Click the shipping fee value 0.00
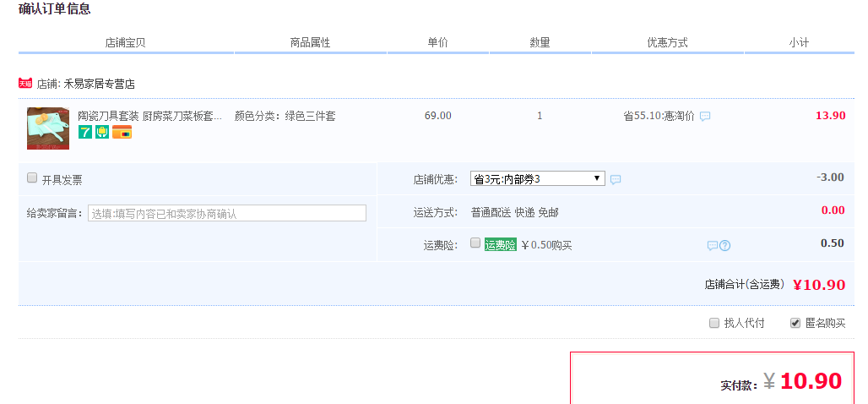The height and width of the screenshot is (404, 868). pyautogui.click(x=833, y=210)
